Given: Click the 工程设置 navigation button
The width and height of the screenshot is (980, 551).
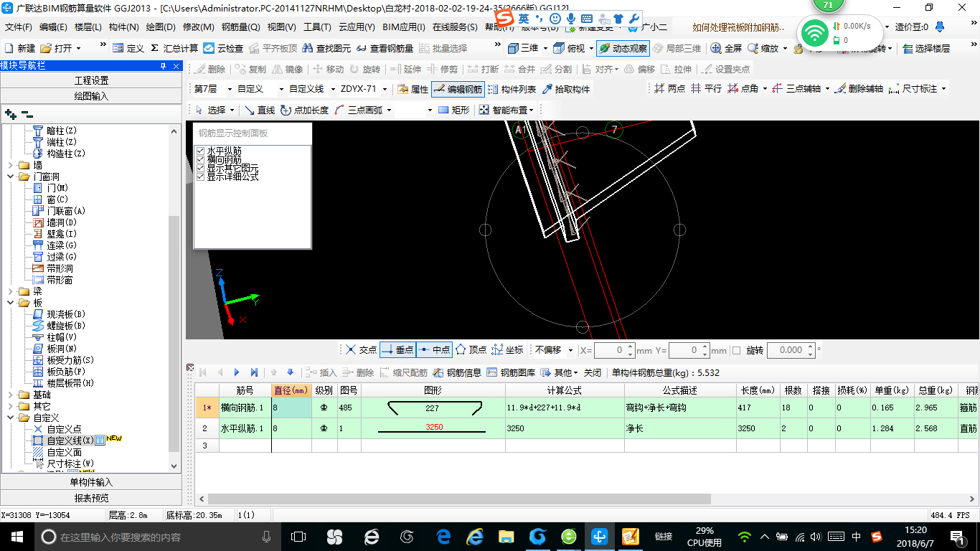Looking at the screenshot, I should tap(91, 80).
